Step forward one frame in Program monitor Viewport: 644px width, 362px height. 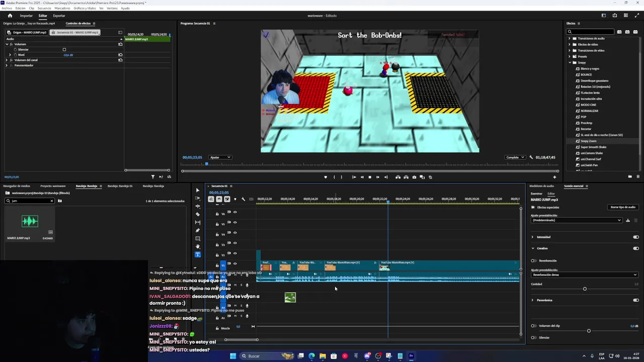pos(378,177)
